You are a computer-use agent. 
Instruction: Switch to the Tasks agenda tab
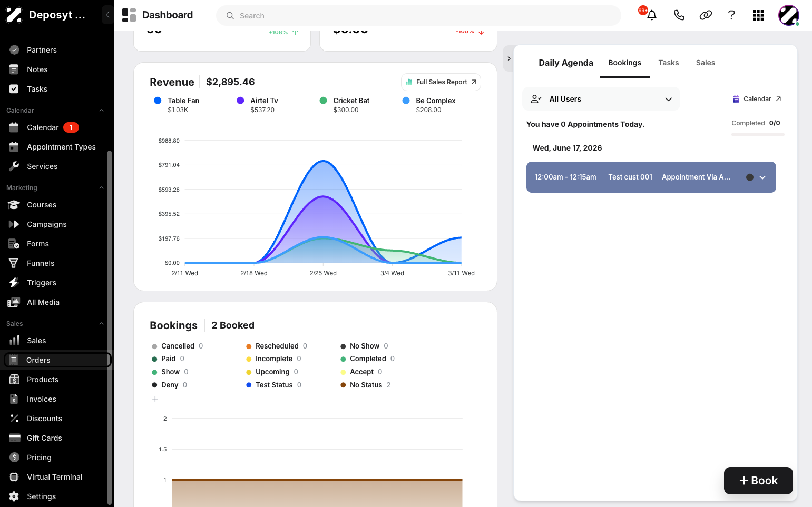click(668, 63)
